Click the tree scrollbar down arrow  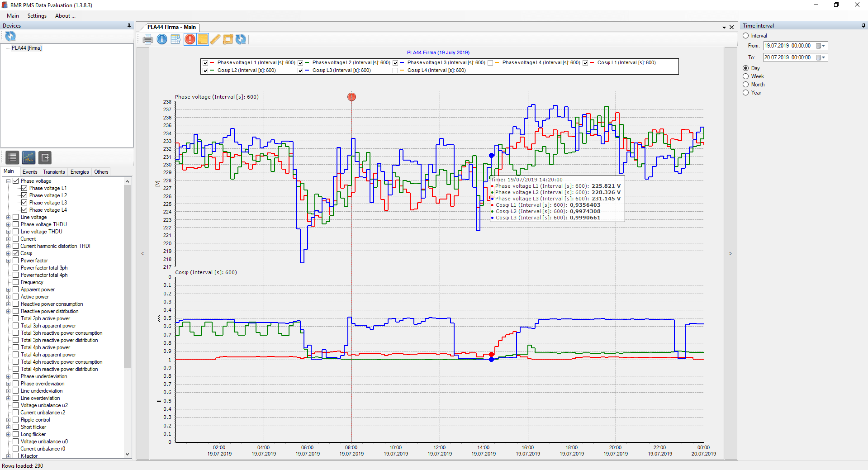[x=127, y=454]
